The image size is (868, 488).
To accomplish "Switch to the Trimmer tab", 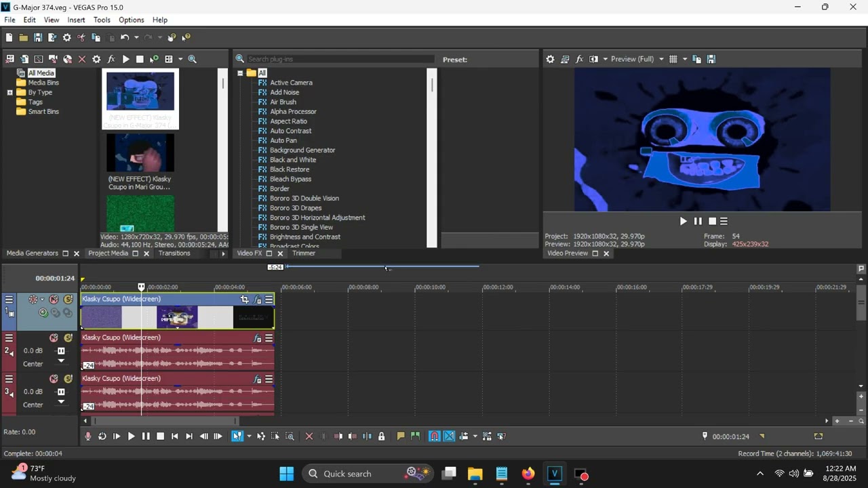I will [x=304, y=253].
